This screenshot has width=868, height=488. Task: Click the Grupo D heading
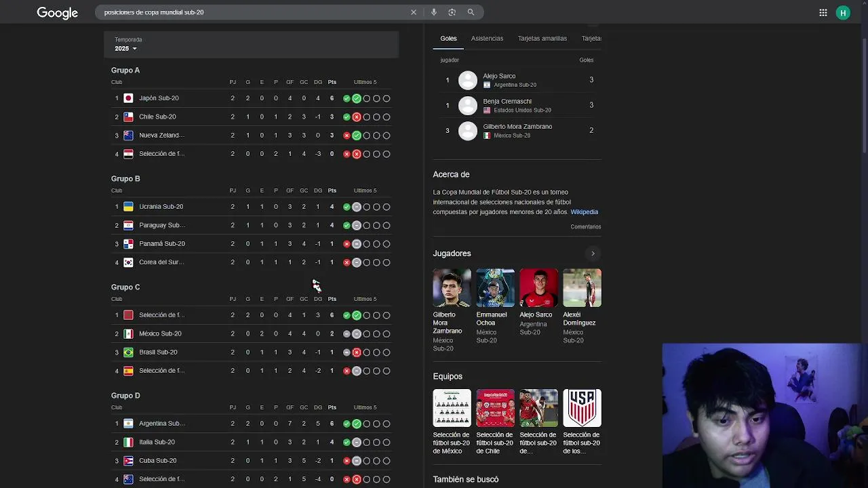pos(125,396)
